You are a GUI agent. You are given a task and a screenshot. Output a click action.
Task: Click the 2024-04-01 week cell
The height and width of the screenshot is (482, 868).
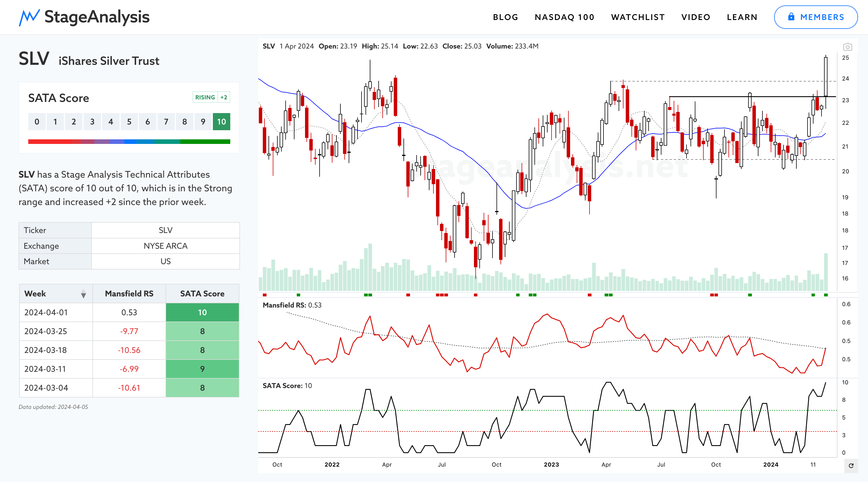tap(56, 312)
